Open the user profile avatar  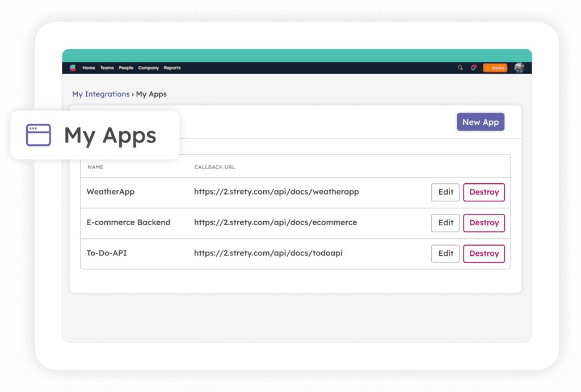point(519,68)
